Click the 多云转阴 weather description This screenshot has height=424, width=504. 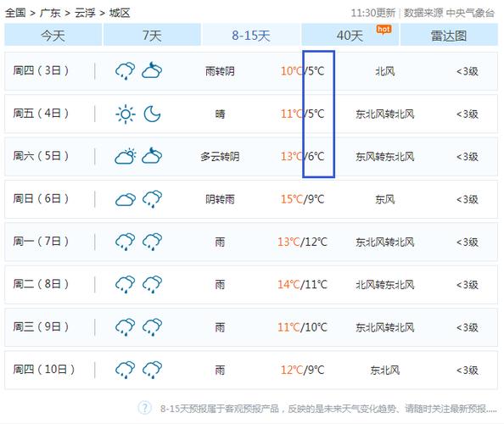[x=220, y=156]
